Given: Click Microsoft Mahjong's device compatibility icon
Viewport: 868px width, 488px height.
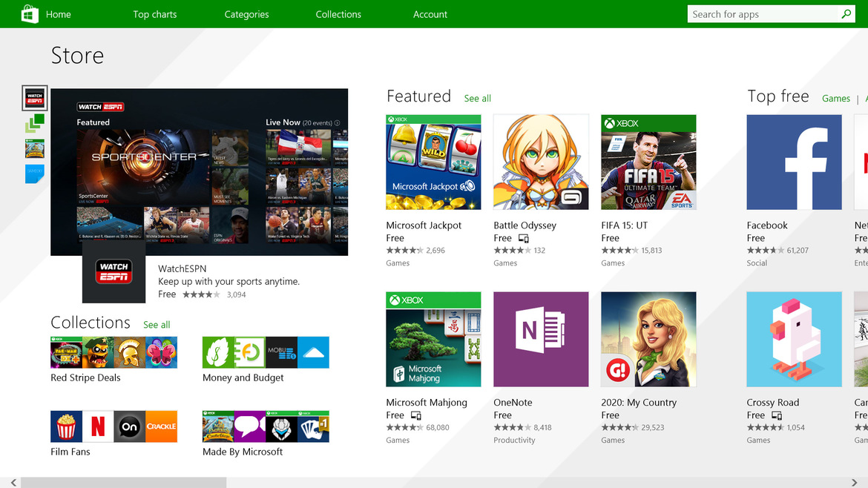Looking at the screenshot, I should click(416, 415).
